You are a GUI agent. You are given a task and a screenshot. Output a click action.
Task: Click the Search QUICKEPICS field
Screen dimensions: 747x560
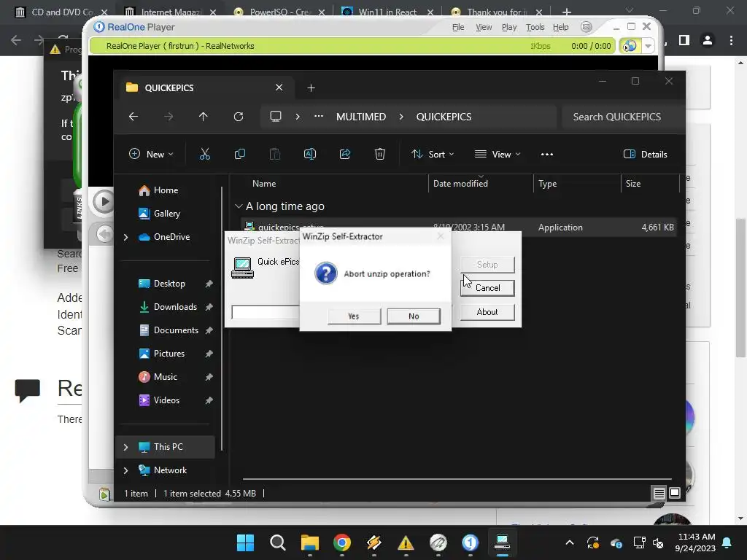point(623,117)
